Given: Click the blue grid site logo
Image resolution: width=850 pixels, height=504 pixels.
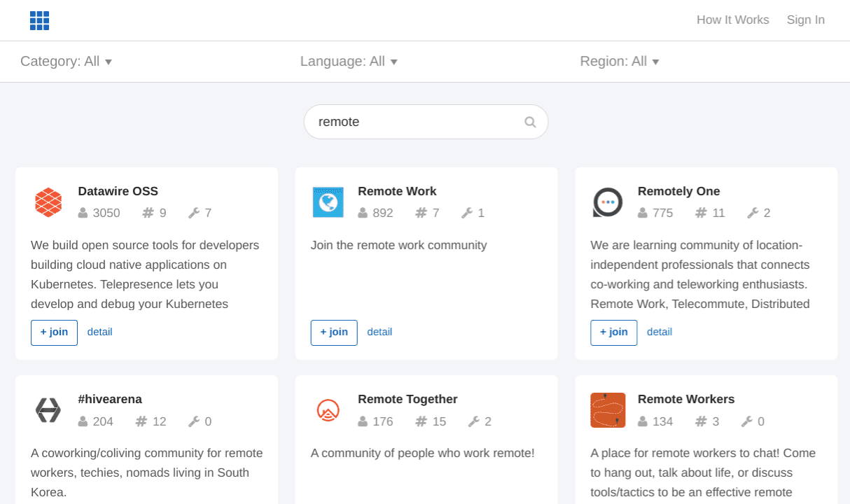Looking at the screenshot, I should [39, 20].
